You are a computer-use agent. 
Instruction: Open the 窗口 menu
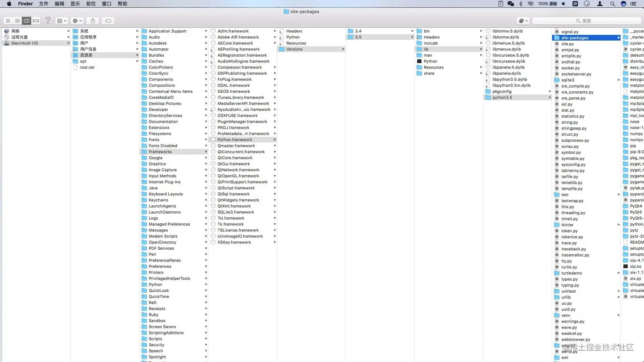(x=106, y=4)
